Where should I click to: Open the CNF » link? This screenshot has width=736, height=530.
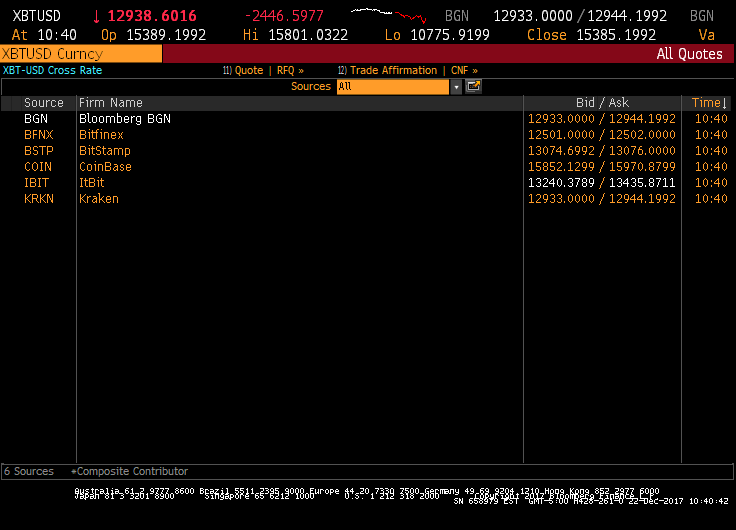tap(464, 70)
